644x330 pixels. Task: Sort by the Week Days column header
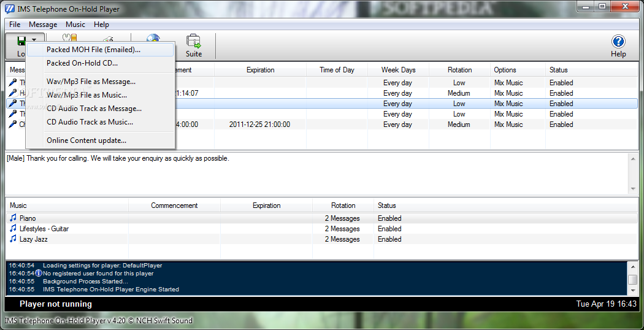pyautogui.click(x=398, y=70)
